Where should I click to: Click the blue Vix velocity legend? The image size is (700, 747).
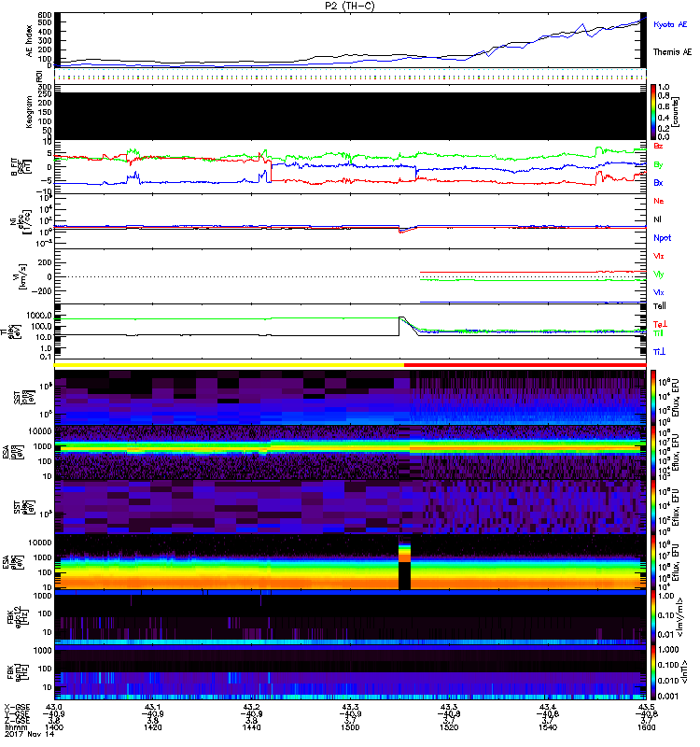click(658, 292)
